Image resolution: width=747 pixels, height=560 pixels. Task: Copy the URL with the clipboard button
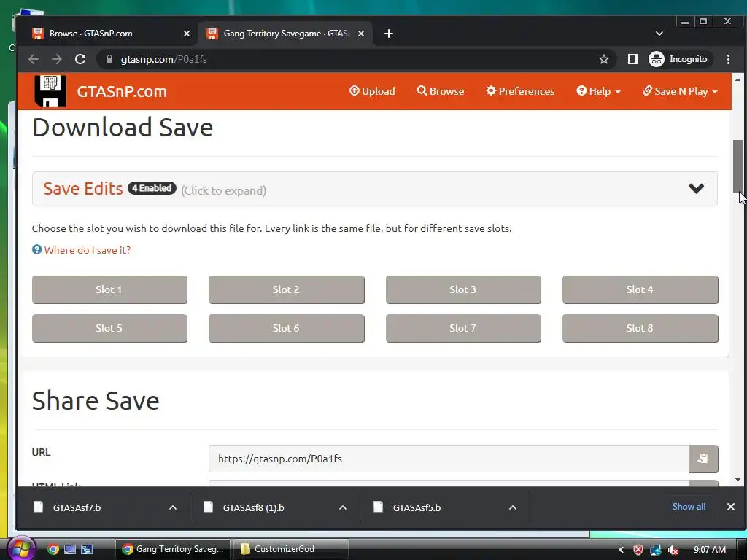[703, 459]
